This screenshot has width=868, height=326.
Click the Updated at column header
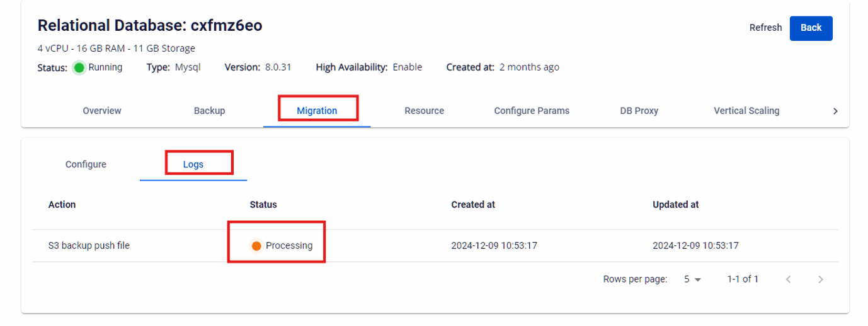pos(675,205)
